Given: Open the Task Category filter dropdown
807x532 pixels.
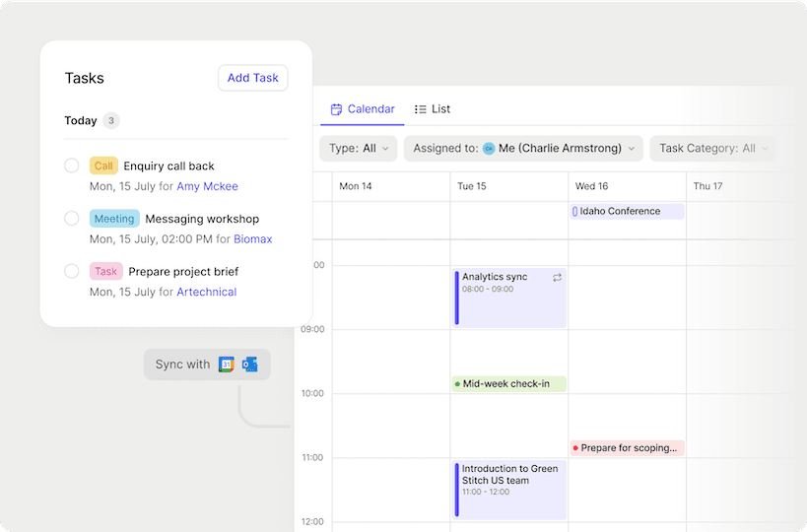Looking at the screenshot, I should coord(712,149).
